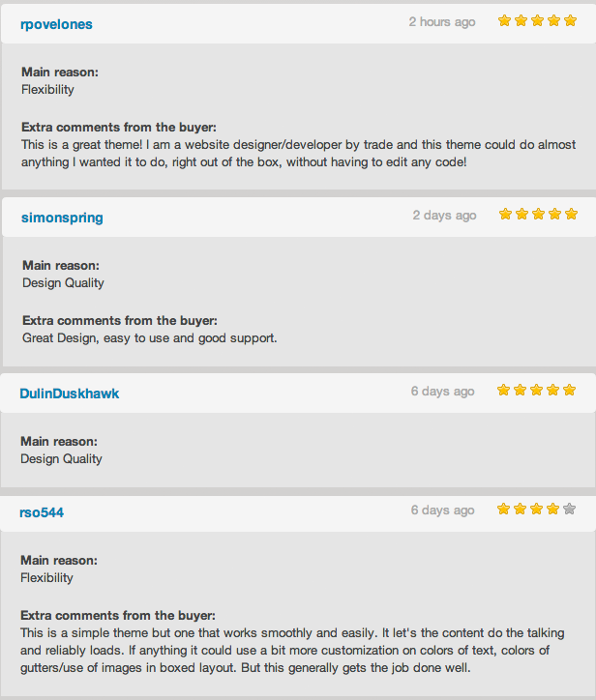
Task: Click the '2 days ago' timestamp
Action: [x=444, y=216]
